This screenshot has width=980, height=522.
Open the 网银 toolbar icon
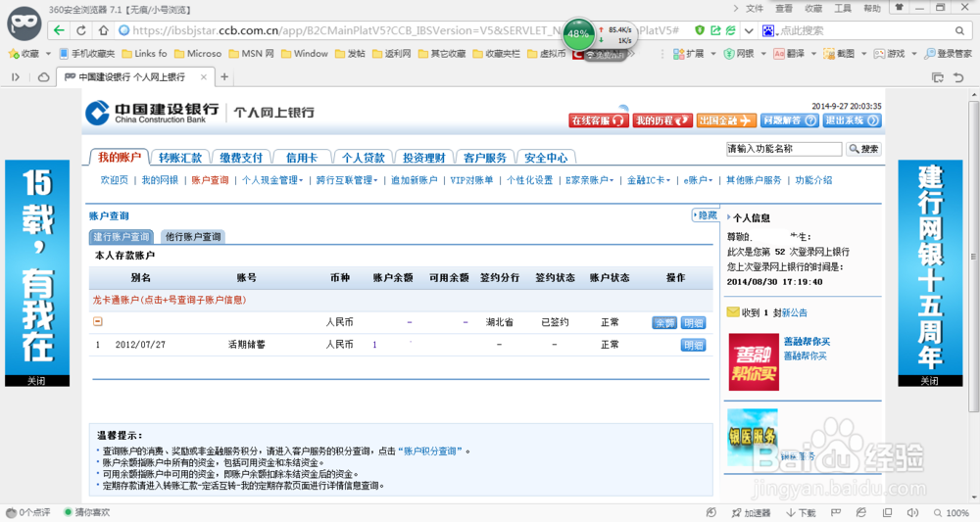tap(739, 54)
